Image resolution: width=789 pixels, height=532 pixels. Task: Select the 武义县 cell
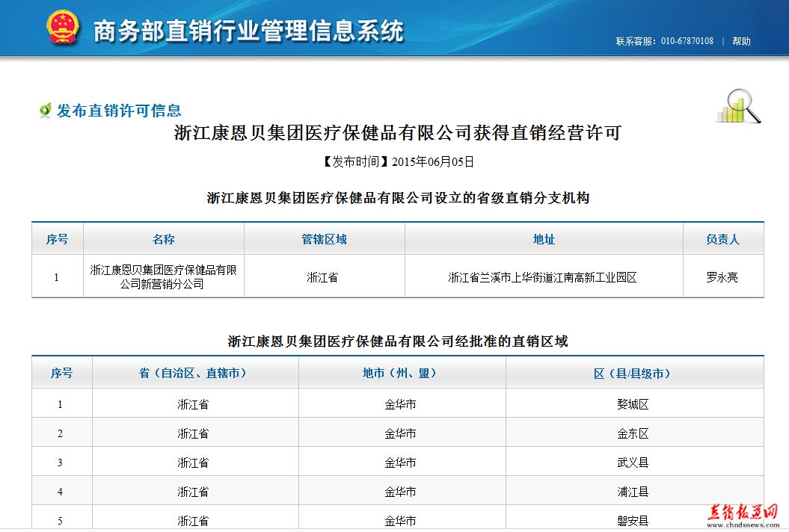634,462
